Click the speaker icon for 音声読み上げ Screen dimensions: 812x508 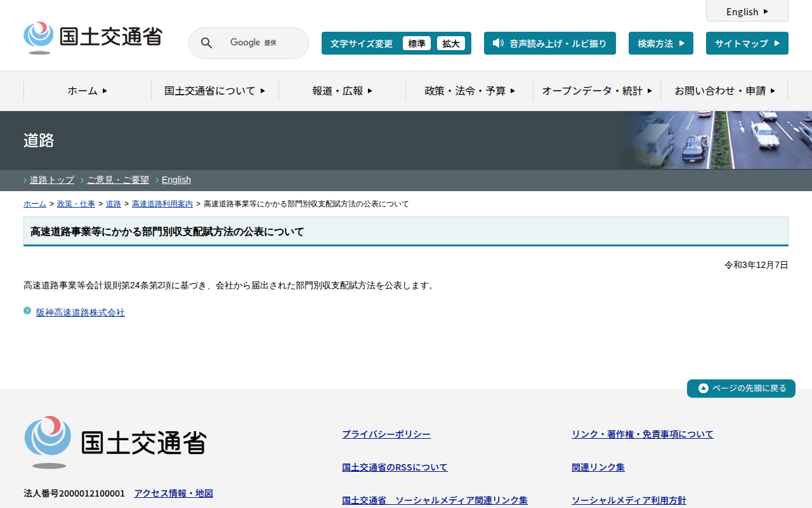coord(498,43)
